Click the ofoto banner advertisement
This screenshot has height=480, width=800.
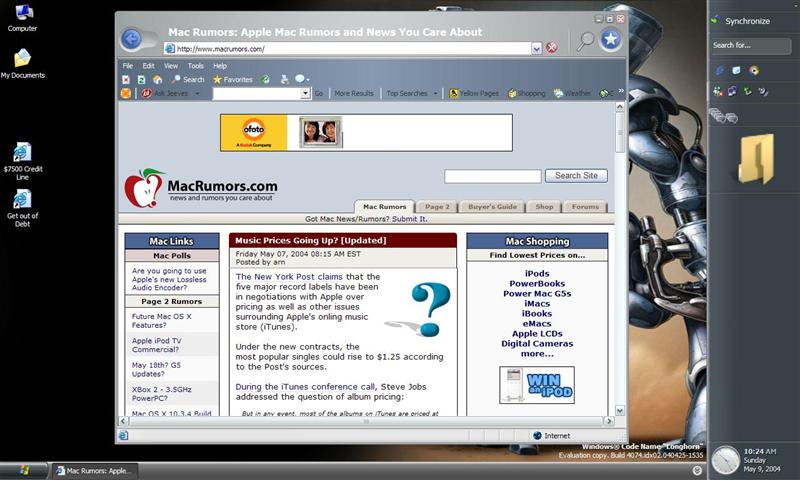click(x=366, y=133)
